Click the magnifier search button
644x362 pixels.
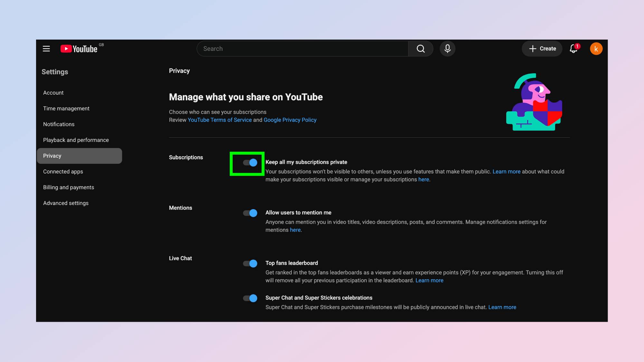pos(421,49)
